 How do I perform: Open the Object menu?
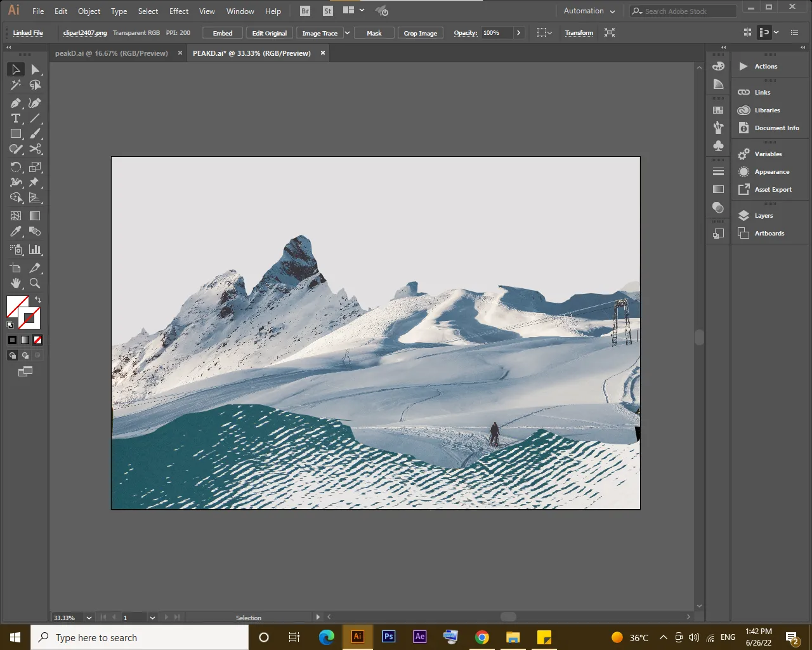point(89,11)
